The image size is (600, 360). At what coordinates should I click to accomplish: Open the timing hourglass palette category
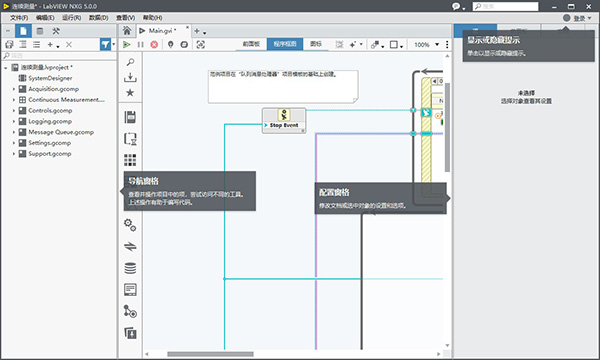[130, 138]
